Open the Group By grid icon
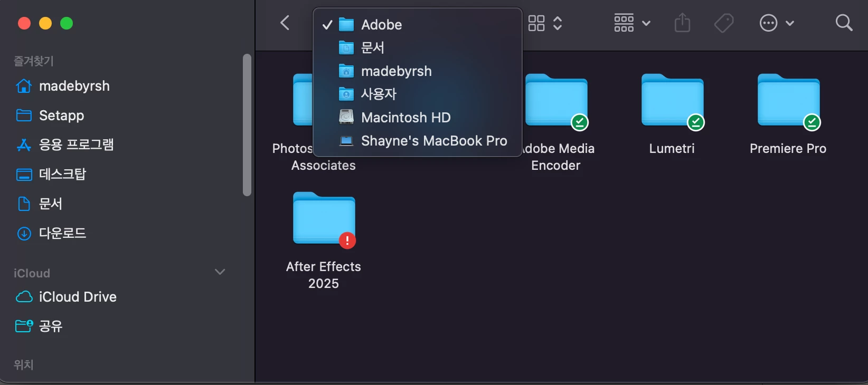The height and width of the screenshot is (385, 868). (624, 23)
